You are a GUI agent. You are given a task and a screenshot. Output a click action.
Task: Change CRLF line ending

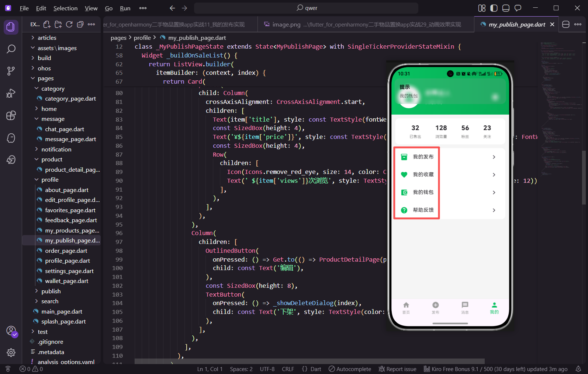(288, 369)
